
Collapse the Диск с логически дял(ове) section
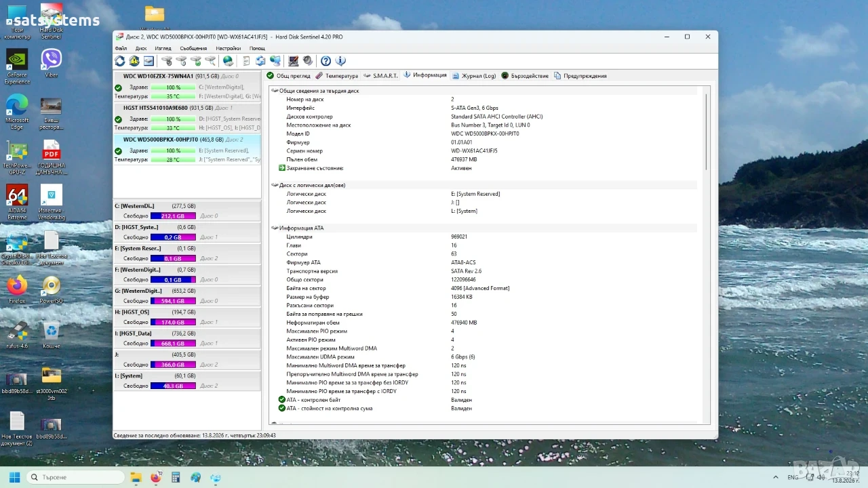(275, 185)
